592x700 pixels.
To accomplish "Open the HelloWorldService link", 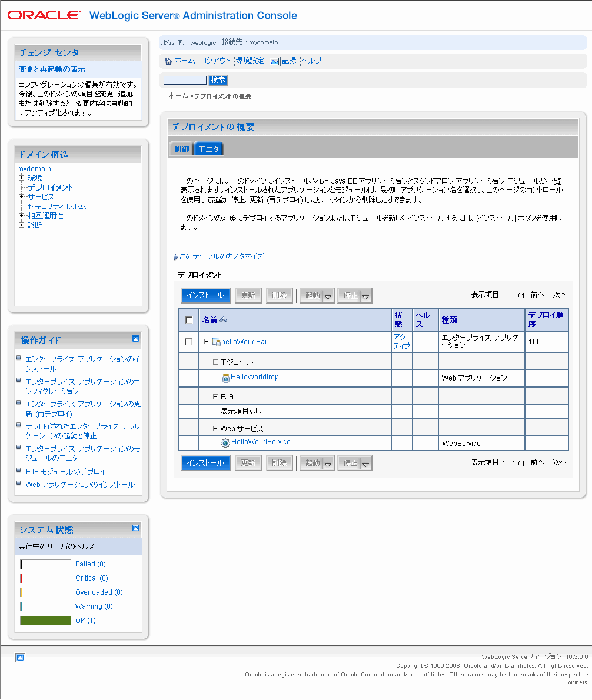I will (261, 442).
